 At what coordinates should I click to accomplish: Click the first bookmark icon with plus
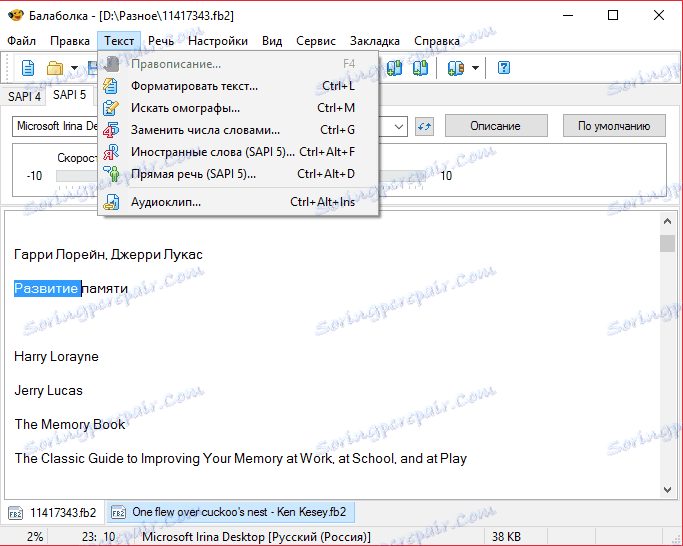tap(394, 68)
